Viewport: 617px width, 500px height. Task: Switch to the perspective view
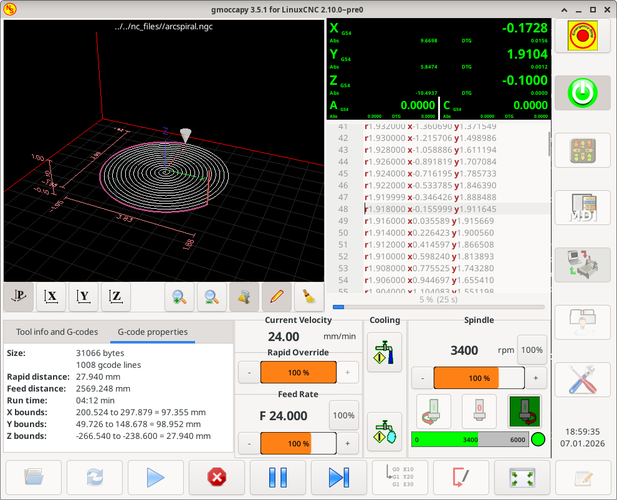coord(19,296)
